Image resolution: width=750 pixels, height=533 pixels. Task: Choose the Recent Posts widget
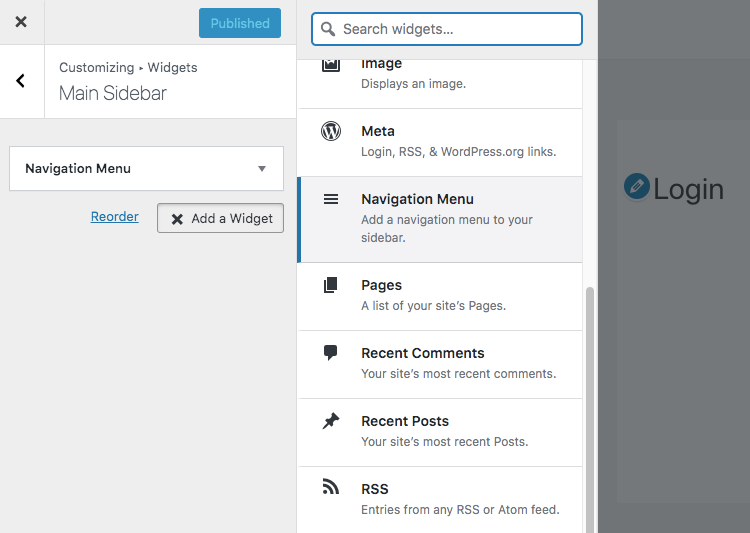pos(440,432)
